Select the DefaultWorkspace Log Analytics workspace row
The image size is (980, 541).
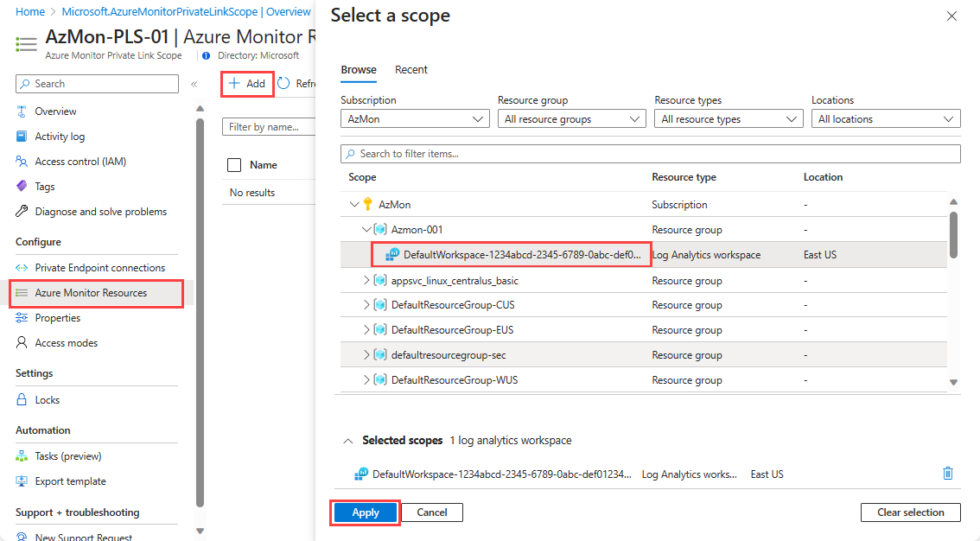click(x=644, y=255)
